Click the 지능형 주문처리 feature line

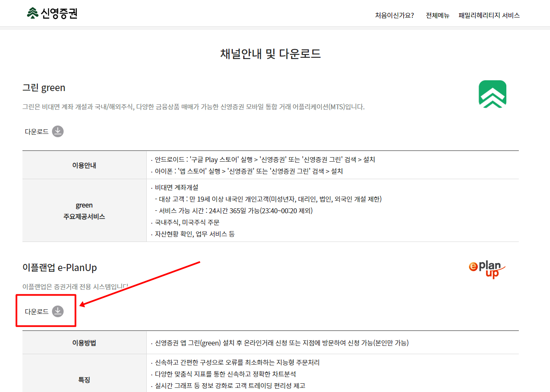point(235,362)
